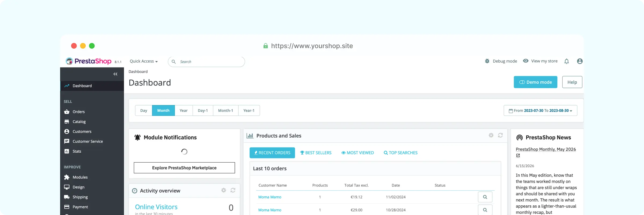Select the Year-1 period tab
This screenshot has width=644, height=215.
point(249,110)
